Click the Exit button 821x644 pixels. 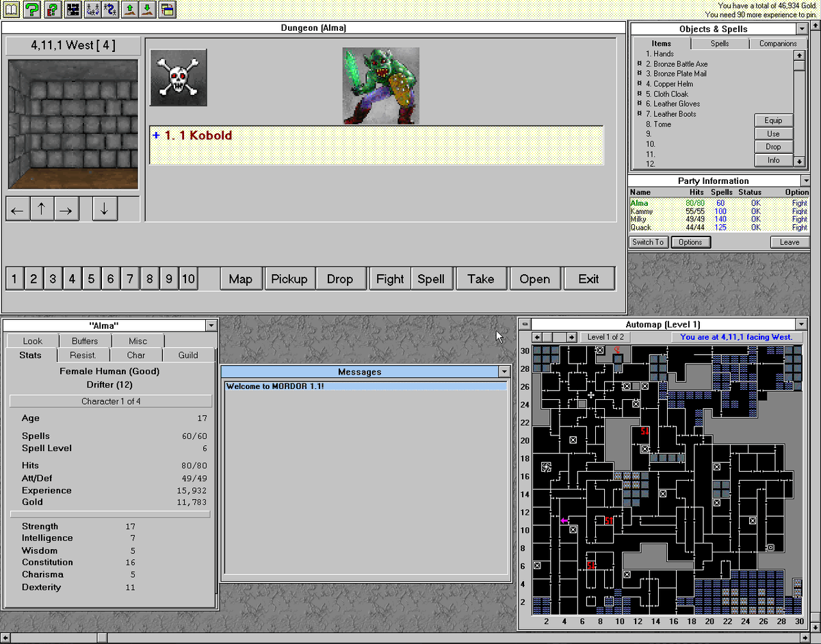point(588,278)
